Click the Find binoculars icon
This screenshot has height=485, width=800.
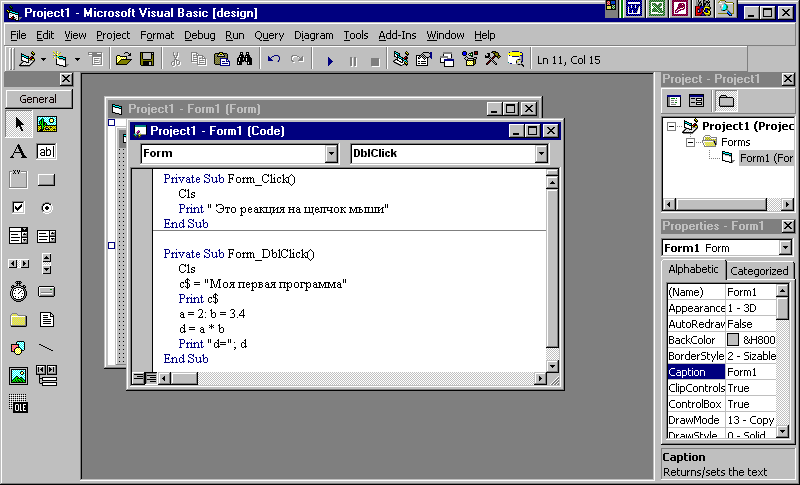(x=244, y=60)
